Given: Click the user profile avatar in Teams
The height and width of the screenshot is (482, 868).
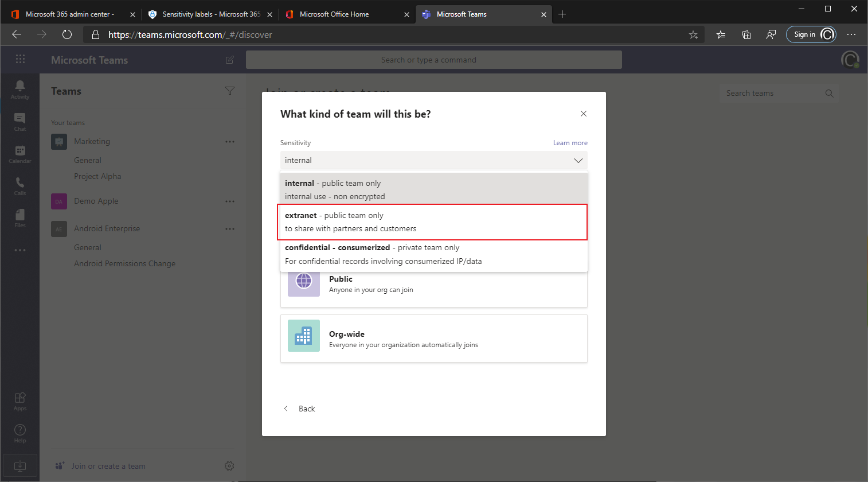Looking at the screenshot, I should (x=850, y=60).
